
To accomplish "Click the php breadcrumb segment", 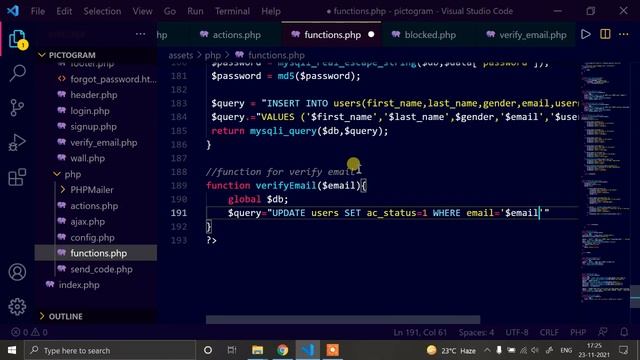I will 213,55.
